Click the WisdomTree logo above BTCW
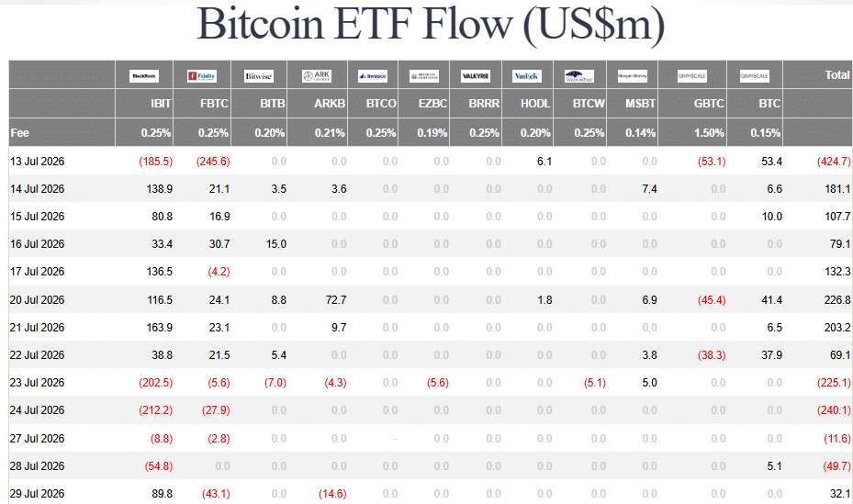 [x=579, y=76]
